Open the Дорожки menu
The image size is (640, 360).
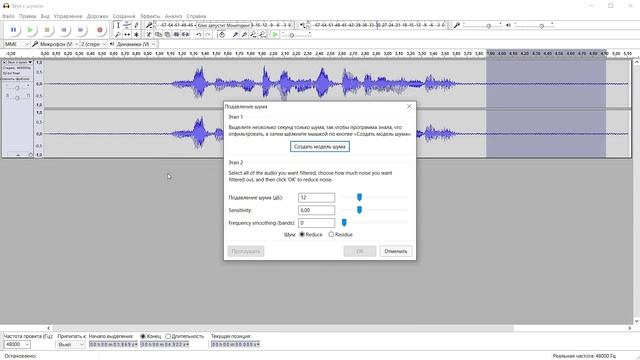click(x=98, y=16)
